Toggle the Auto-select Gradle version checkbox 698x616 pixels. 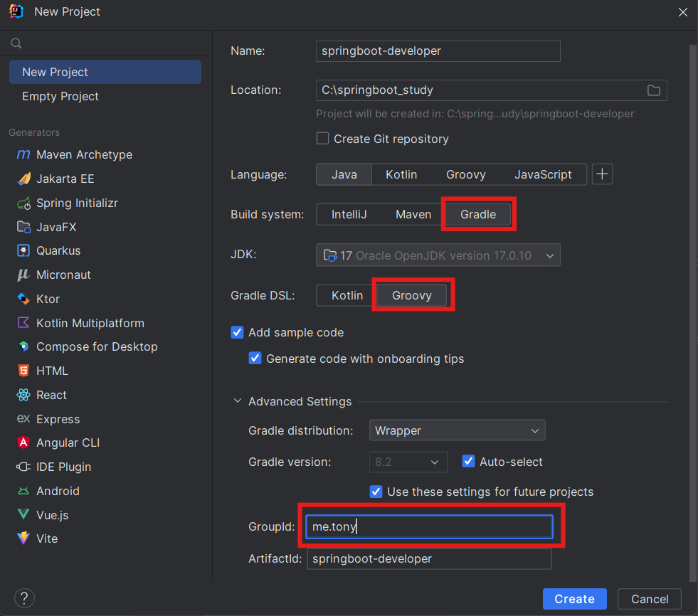[468, 462]
